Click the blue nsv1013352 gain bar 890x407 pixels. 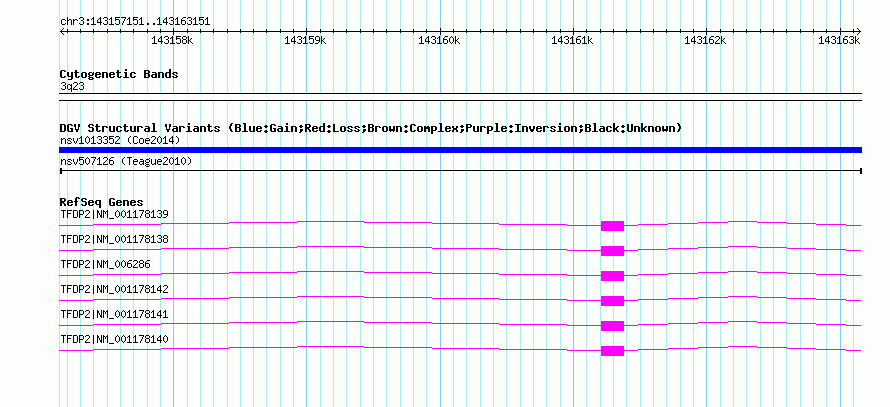pos(460,150)
